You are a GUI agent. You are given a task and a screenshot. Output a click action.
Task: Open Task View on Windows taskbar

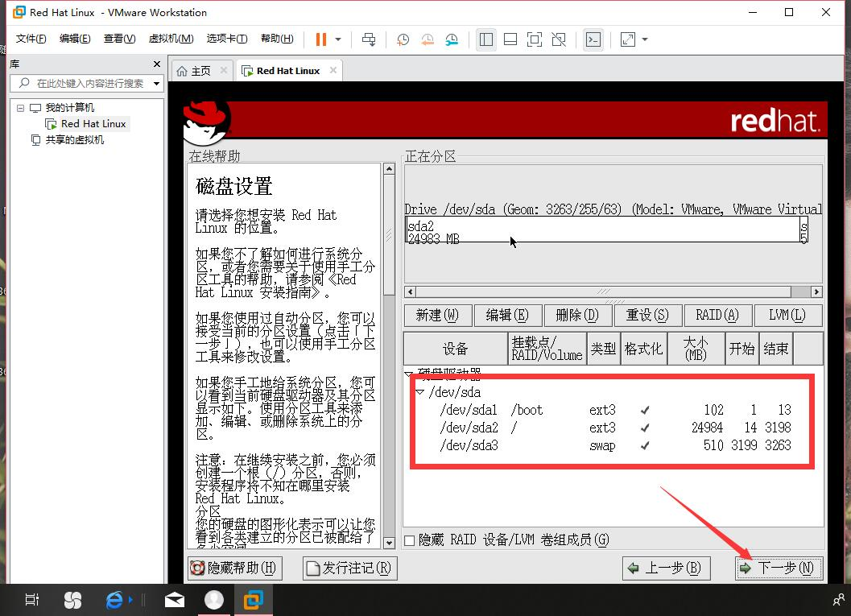pyautogui.click(x=32, y=600)
